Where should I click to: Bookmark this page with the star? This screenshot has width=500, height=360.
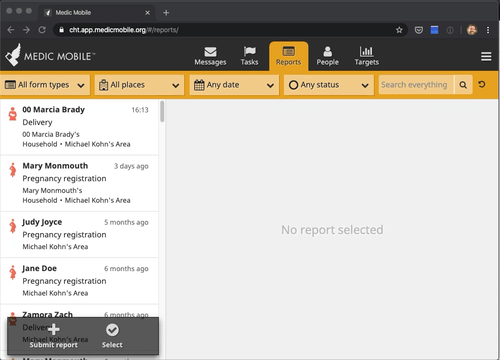click(399, 30)
